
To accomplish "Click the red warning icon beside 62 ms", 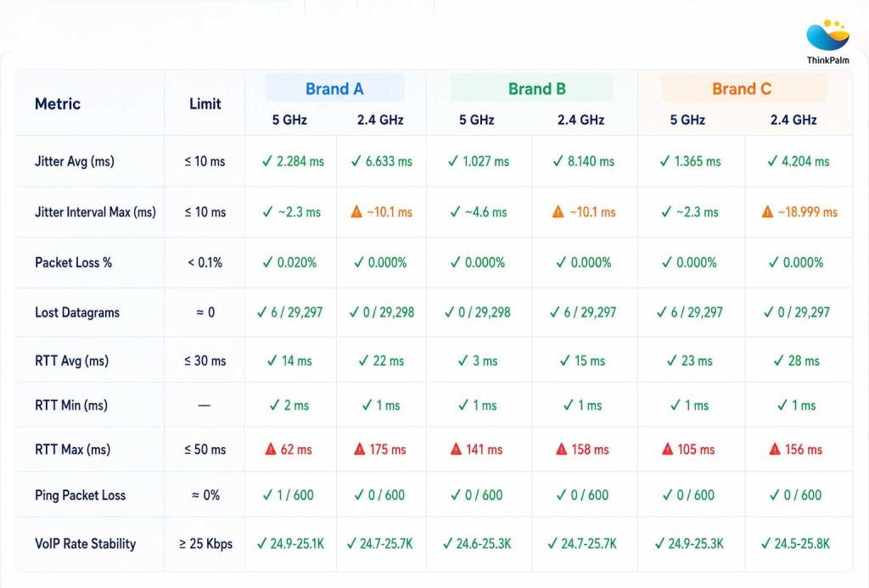I will pyautogui.click(x=271, y=449).
